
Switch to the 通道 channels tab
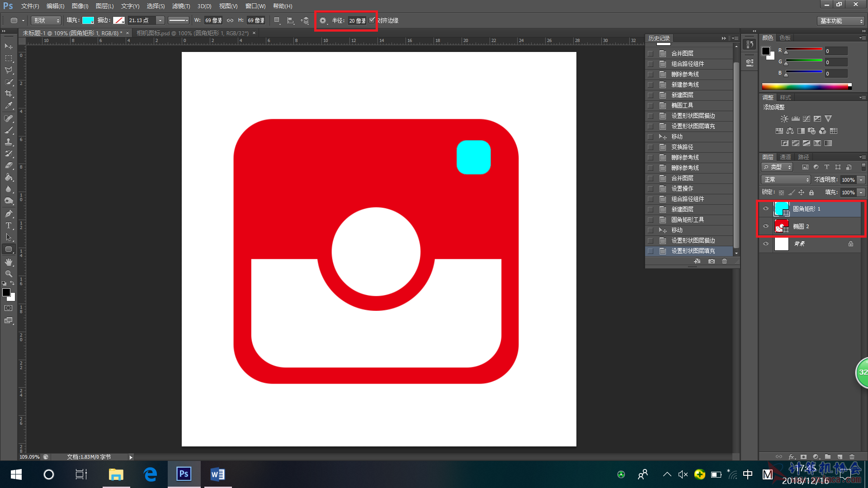(x=786, y=157)
